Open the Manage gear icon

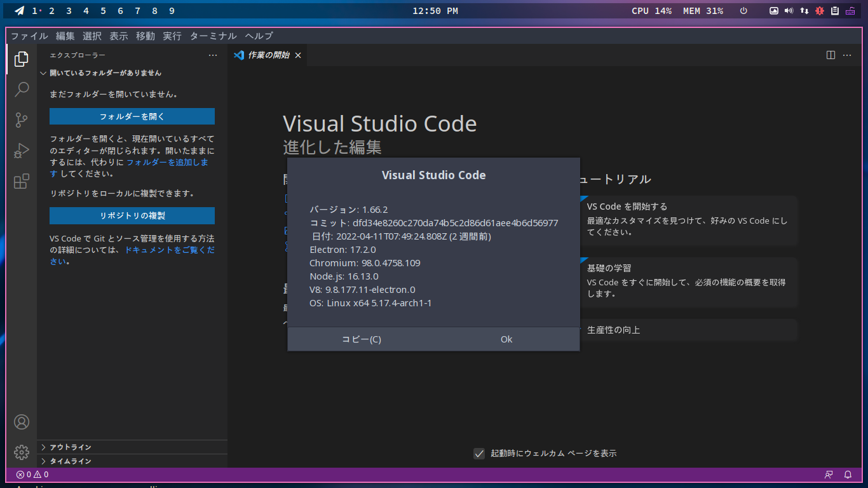[x=22, y=452]
